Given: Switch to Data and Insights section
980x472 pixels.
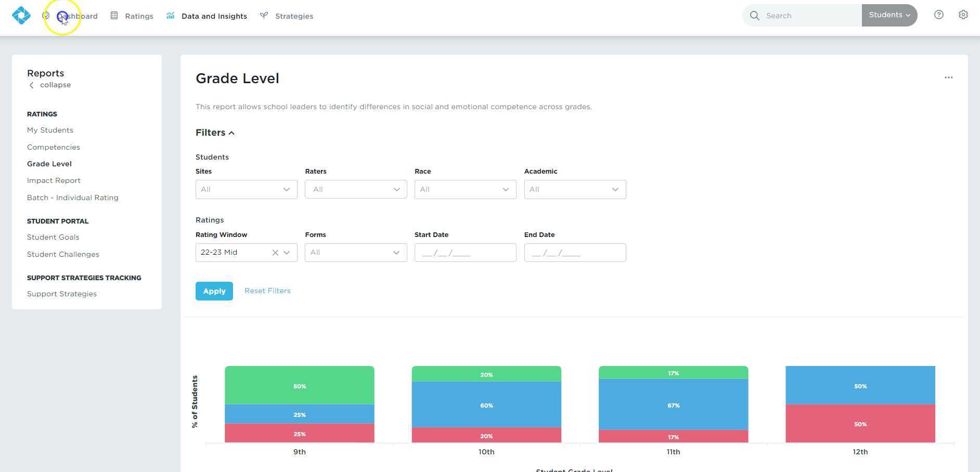Looking at the screenshot, I should coord(214,16).
